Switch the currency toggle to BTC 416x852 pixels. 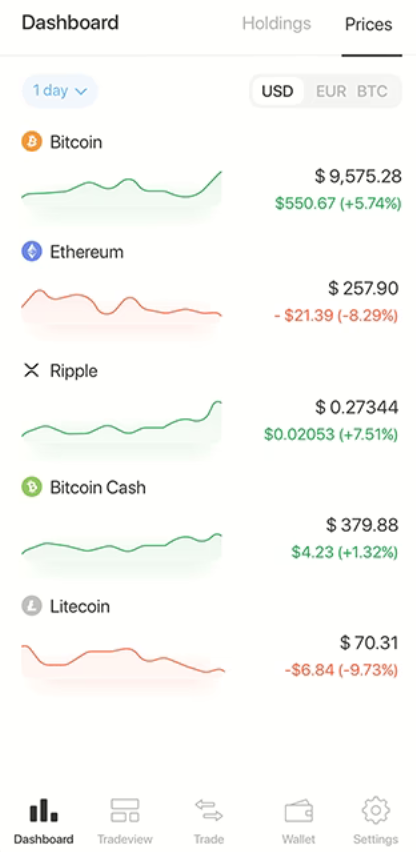pos(372,91)
